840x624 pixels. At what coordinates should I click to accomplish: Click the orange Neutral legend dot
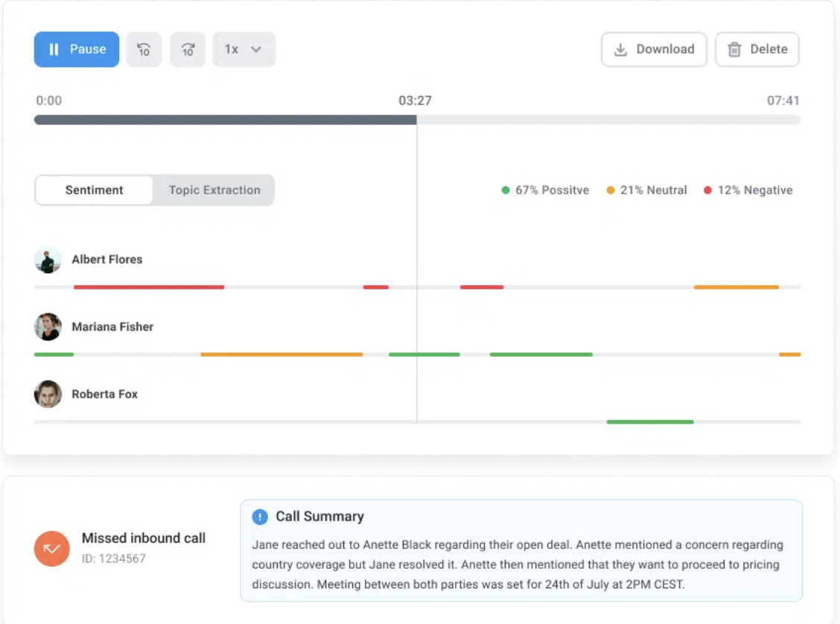611,191
